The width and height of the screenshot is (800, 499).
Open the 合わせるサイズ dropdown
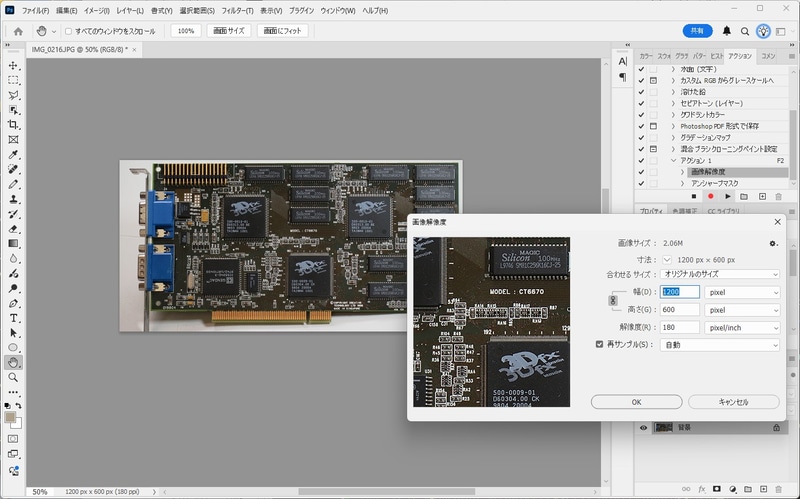719,274
